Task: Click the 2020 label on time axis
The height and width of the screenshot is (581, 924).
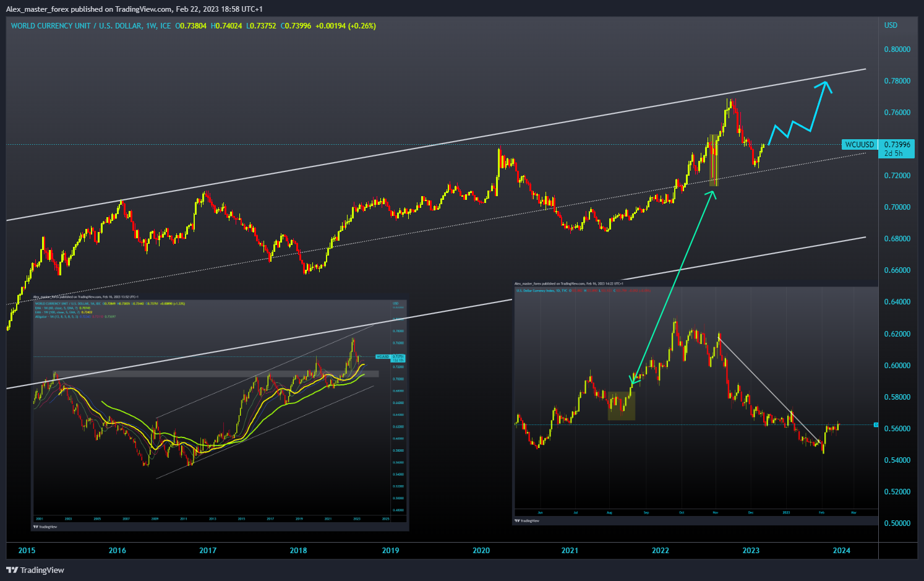Action: pos(481,551)
